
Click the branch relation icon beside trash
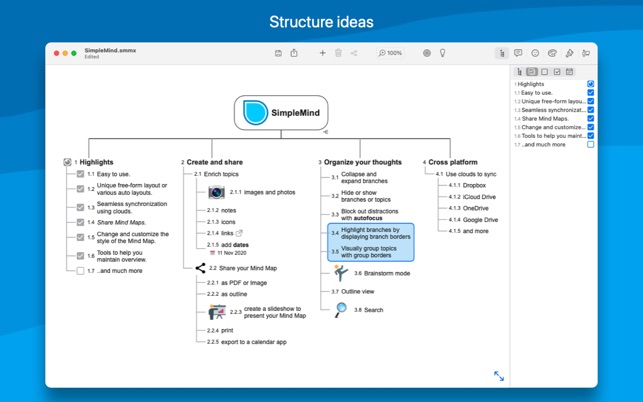354,53
